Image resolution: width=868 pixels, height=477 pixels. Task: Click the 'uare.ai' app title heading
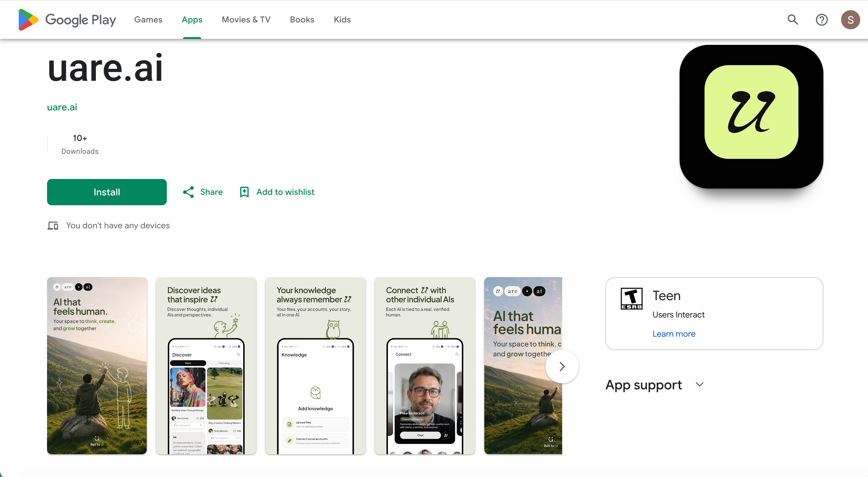click(105, 68)
